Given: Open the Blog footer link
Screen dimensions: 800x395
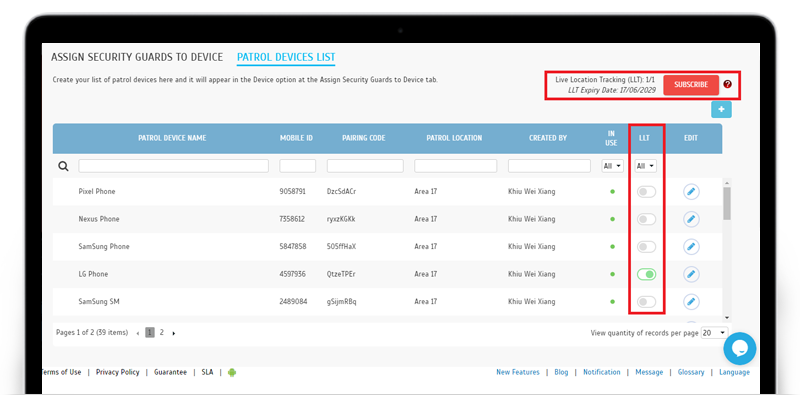Looking at the screenshot, I should coord(561,372).
